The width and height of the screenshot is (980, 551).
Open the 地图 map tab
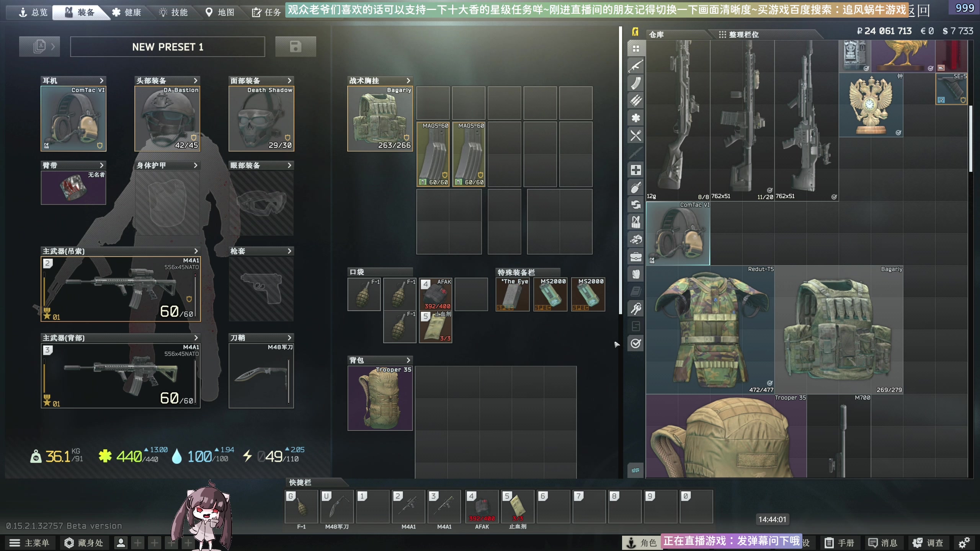[x=220, y=12]
